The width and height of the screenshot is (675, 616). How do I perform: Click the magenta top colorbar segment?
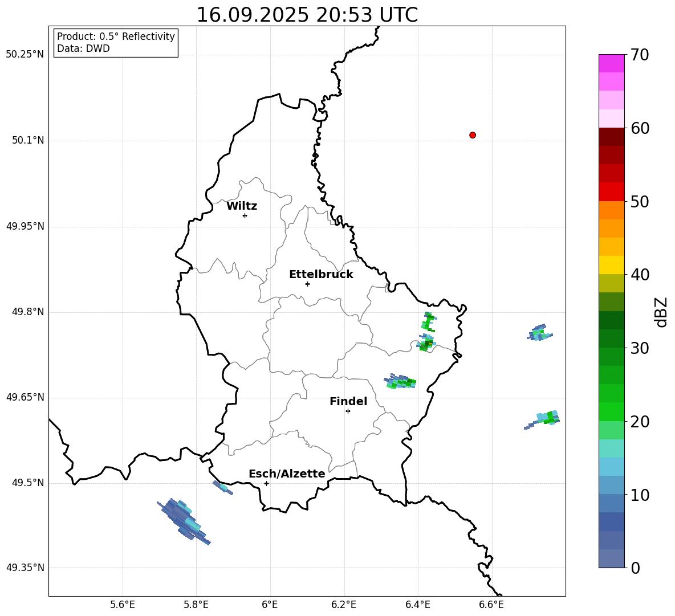[612, 64]
